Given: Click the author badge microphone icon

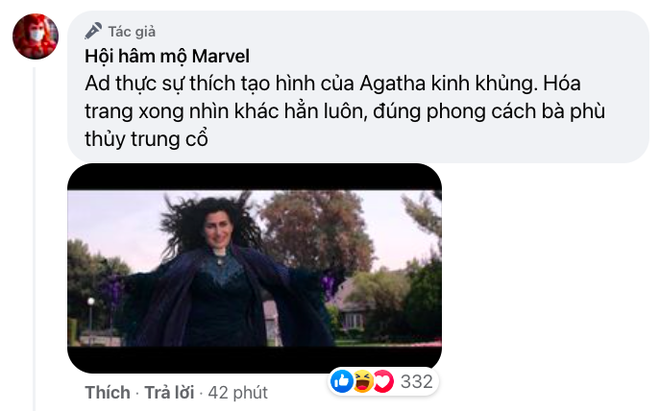Looking at the screenshot, I should click(93, 31).
